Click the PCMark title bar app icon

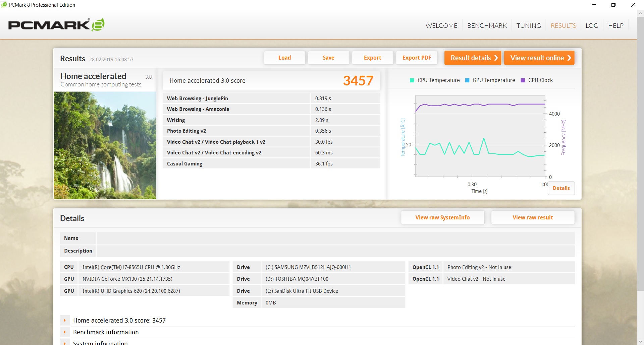[x=4, y=5]
